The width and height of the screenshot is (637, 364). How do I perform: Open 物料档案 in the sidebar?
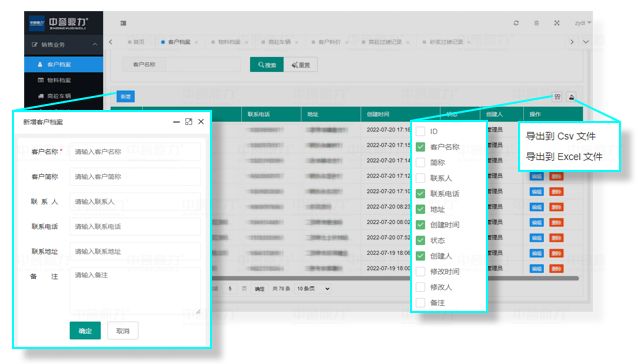coord(63,80)
